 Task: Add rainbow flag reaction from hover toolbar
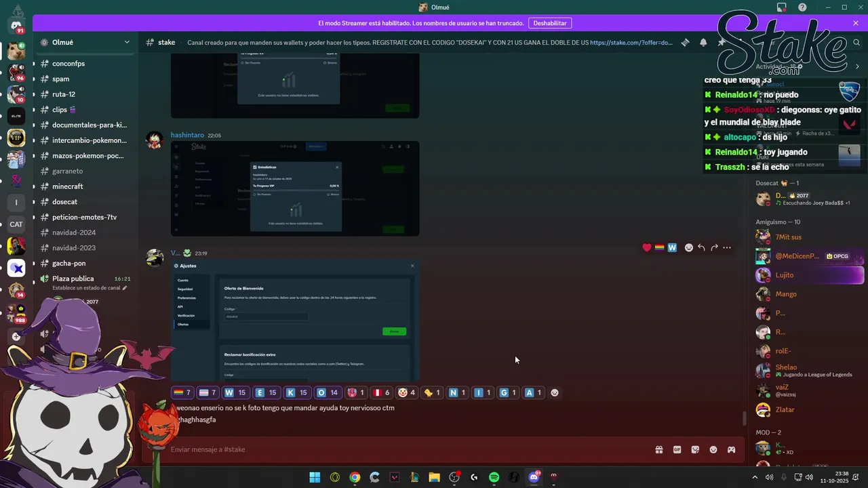tap(659, 247)
